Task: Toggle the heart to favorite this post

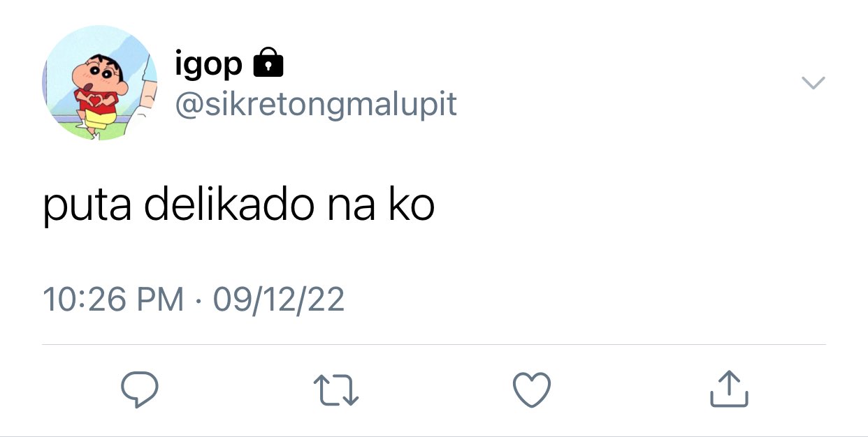Action: [x=532, y=390]
